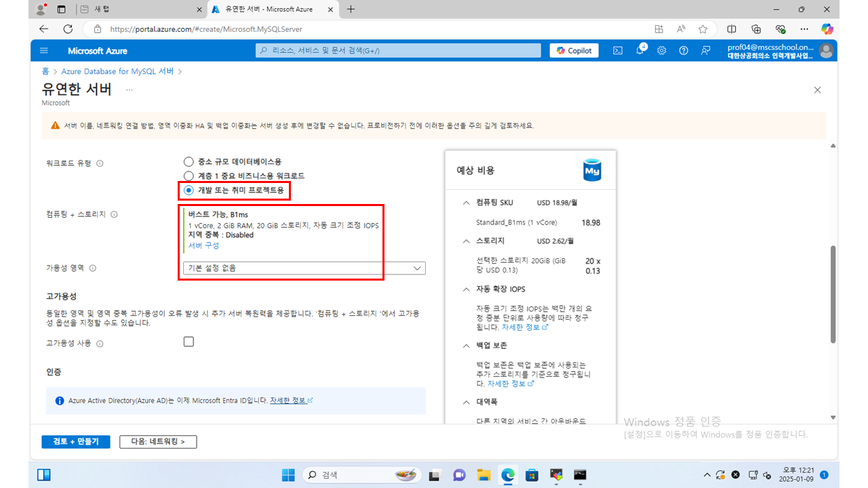Enable the 고가용성 사용 checkbox
The image size is (868, 488).
coord(189,342)
